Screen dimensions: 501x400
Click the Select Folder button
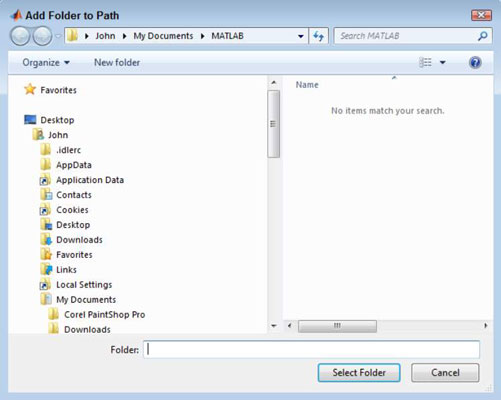[x=359, y=372]
